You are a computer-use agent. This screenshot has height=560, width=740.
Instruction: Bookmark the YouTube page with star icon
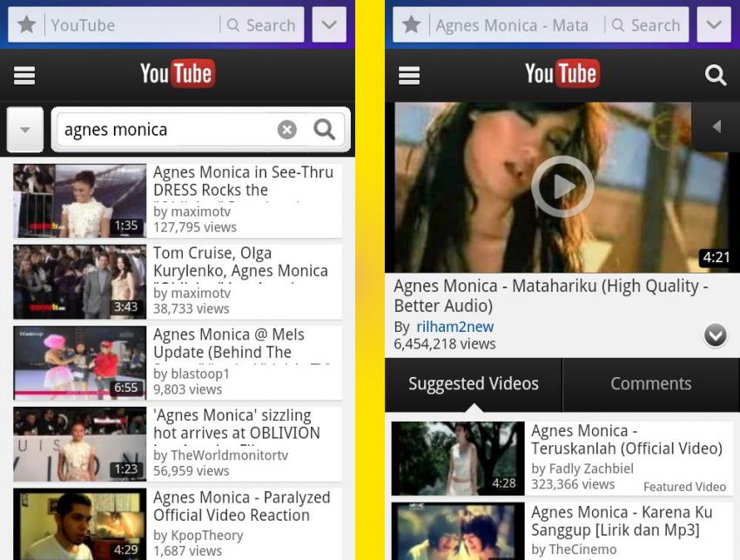tap(27, 24)
